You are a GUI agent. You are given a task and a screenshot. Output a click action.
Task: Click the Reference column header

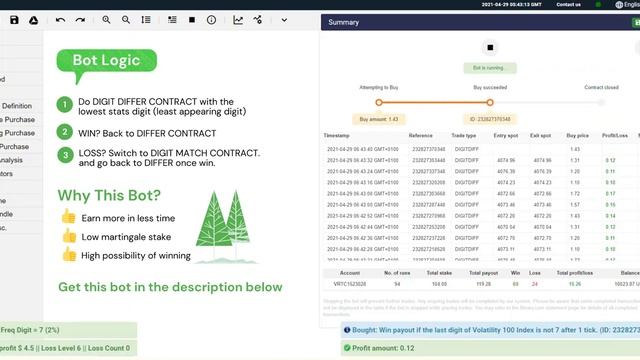(x=420, y=135)
